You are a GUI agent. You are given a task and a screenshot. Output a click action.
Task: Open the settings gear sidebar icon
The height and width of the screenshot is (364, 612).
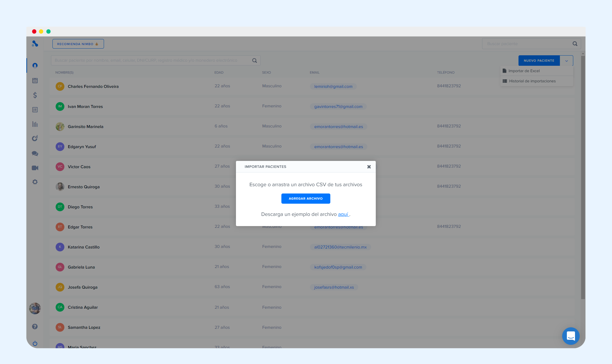[x=35, y=182]
